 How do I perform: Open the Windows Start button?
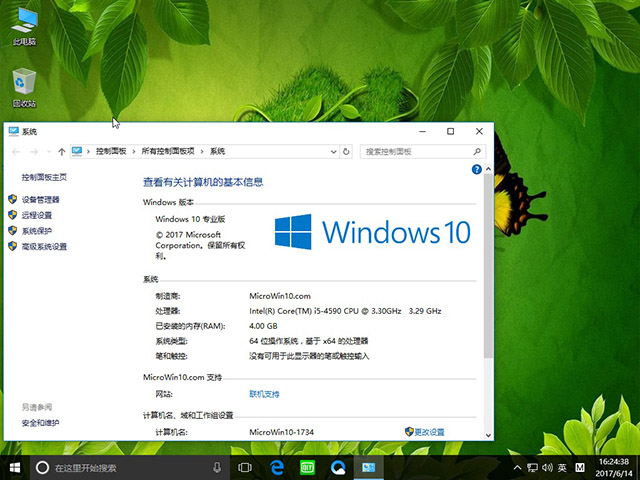[x=15, y=468]
